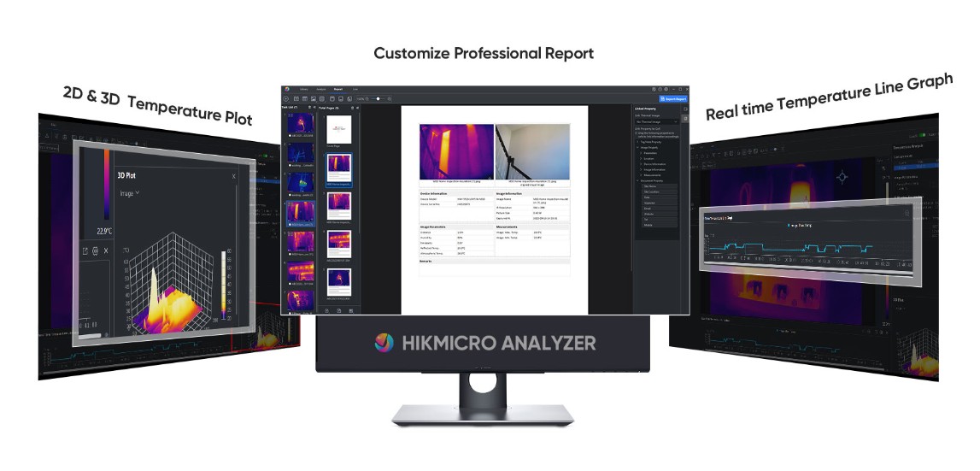Click the HIKMICRO logo icon in the title bar
The image size is (980, 471).
point(288,89)
